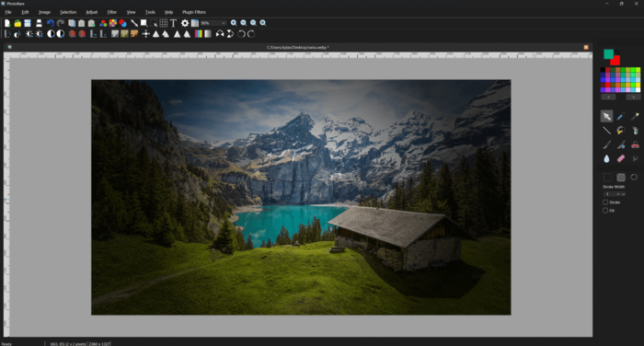Open the Selection menu

[x=68, y=12]
